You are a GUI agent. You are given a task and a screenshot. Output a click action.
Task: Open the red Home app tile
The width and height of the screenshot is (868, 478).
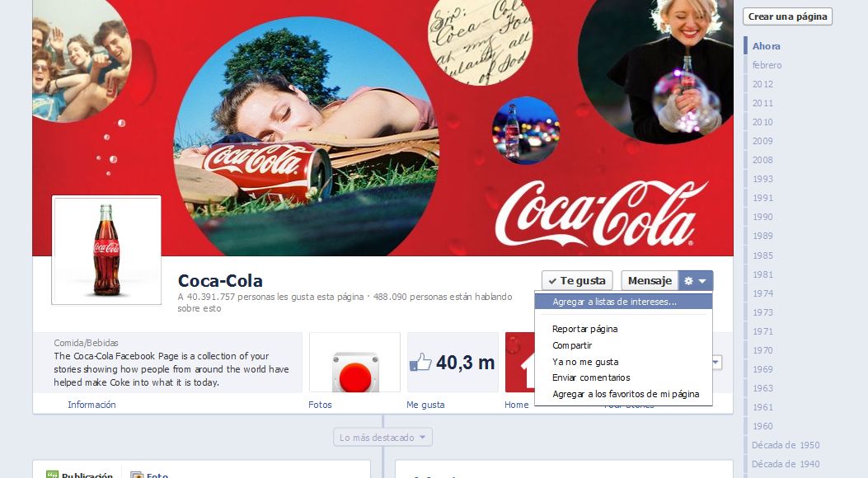click(518, 363)
